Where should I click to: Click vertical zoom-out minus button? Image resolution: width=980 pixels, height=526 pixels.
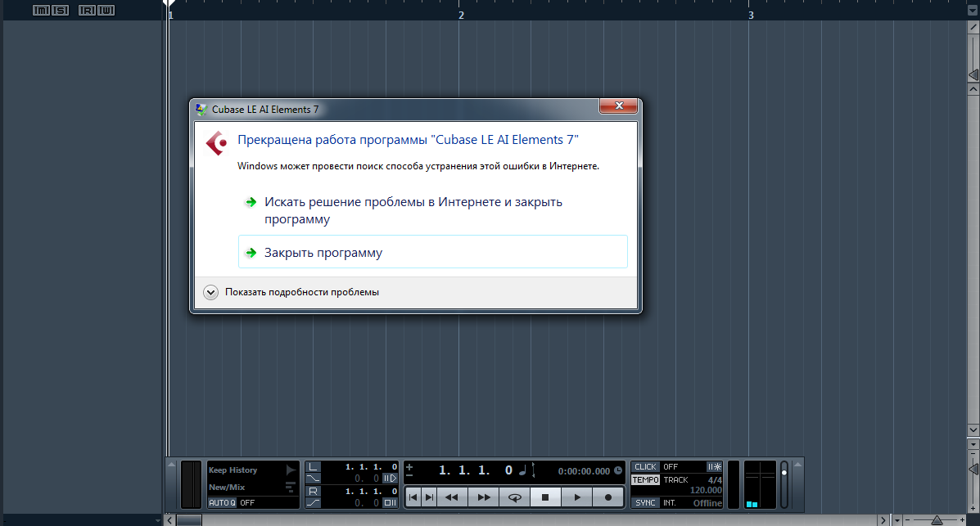coord(973,453)
